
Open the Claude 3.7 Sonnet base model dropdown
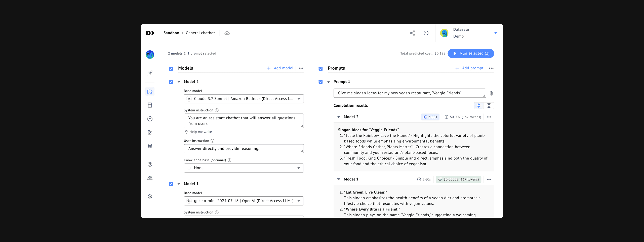click(x=244, y=99)
